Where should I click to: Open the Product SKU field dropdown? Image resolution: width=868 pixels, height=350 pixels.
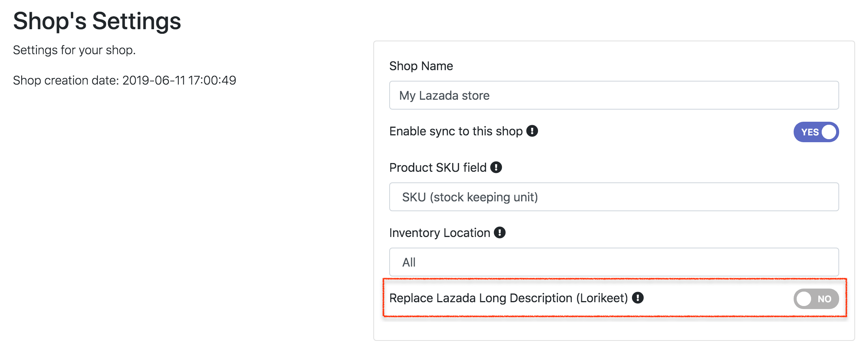tap(613, 197)
